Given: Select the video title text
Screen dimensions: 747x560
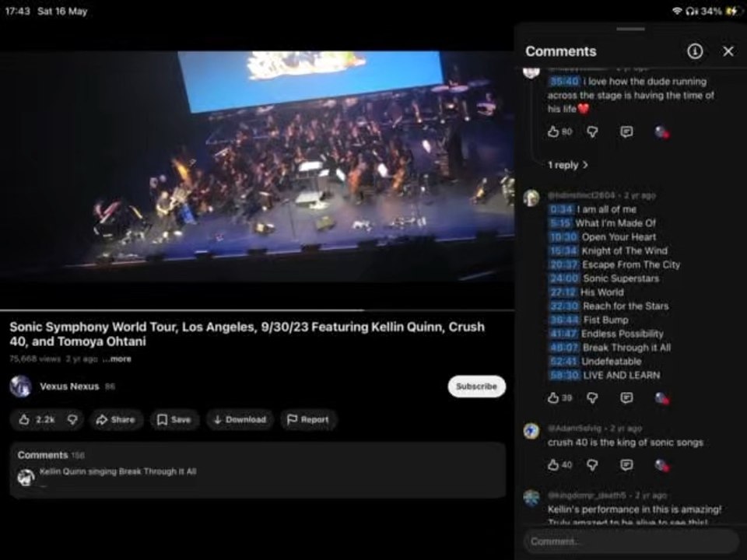Looking at the screenshot, I should [x=247, y=334].
